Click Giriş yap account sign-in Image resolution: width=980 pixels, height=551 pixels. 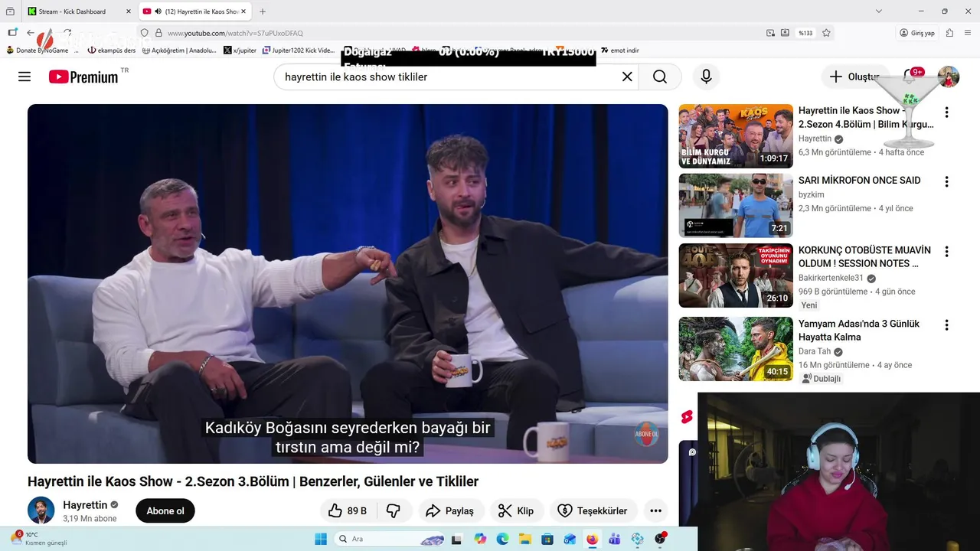[x=917, y=33]
